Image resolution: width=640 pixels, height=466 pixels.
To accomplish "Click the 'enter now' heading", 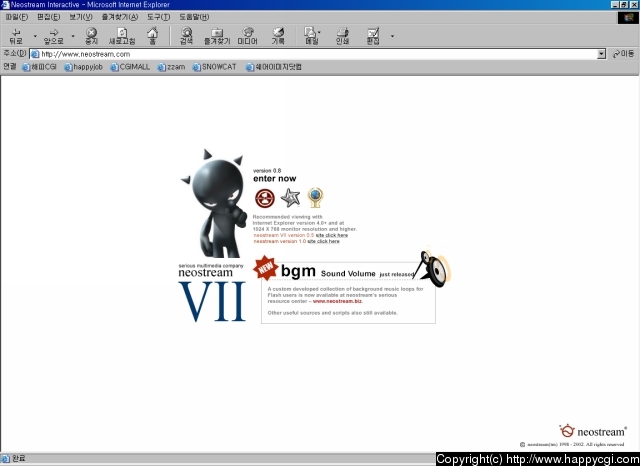I will pos(274,178).
